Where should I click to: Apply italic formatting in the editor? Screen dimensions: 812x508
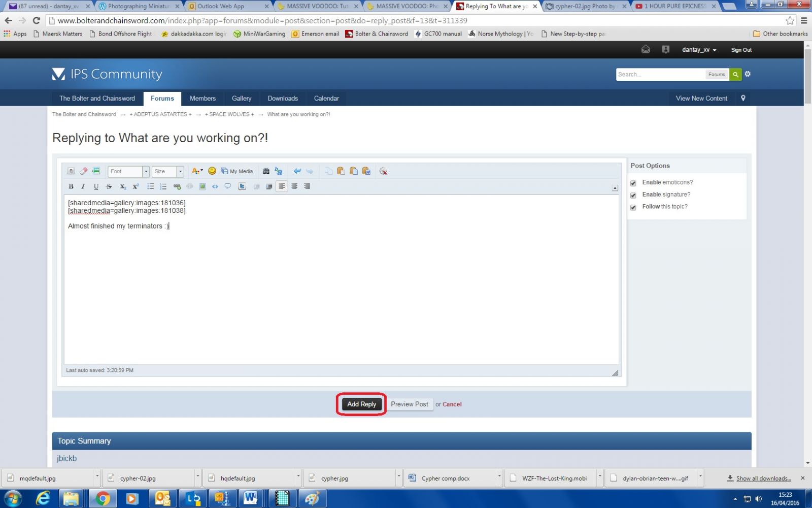pyautogui.click(x=83, y=186)
